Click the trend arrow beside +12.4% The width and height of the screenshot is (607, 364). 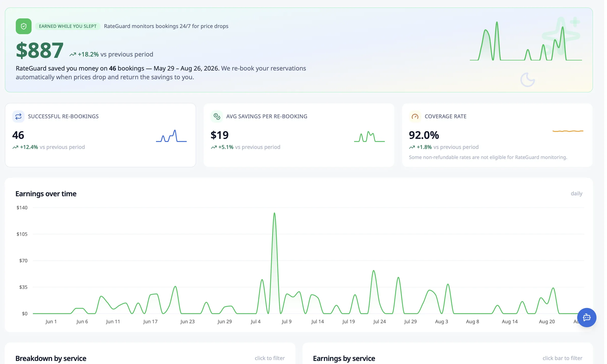tap(15, 147)
